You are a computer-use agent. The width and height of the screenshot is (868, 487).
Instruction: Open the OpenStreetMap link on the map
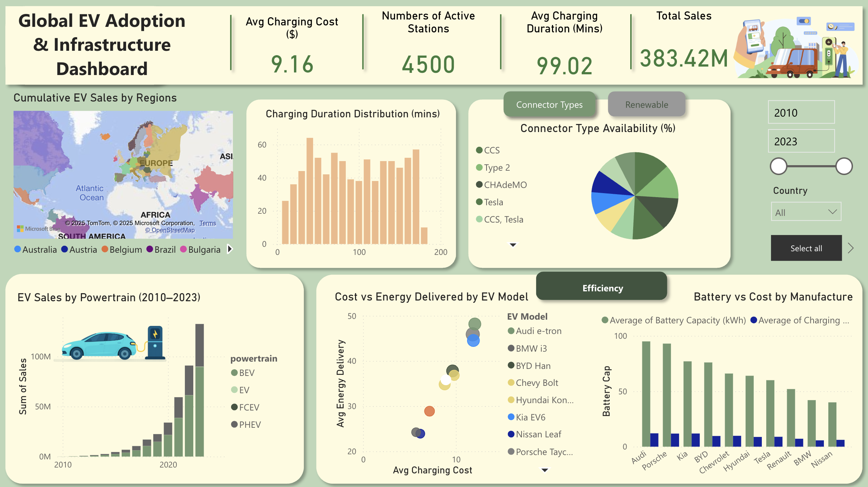click(170, 230)
